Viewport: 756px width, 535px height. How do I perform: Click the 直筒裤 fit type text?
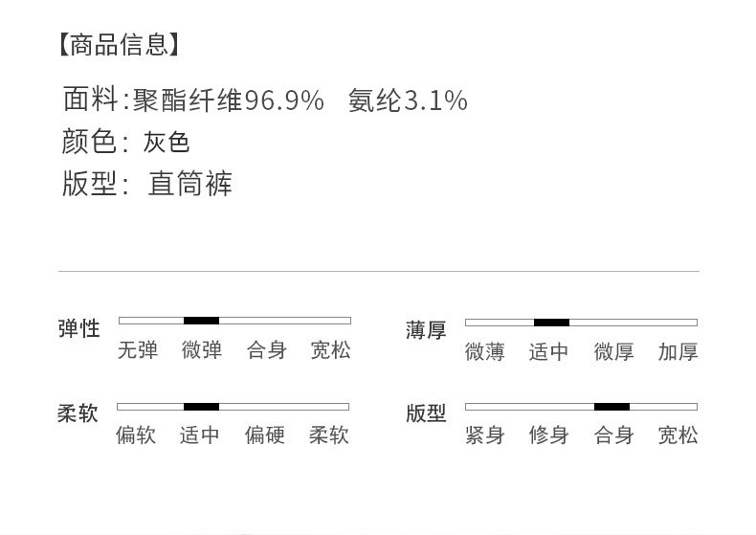pyautogui.click(x=190, y=184)
